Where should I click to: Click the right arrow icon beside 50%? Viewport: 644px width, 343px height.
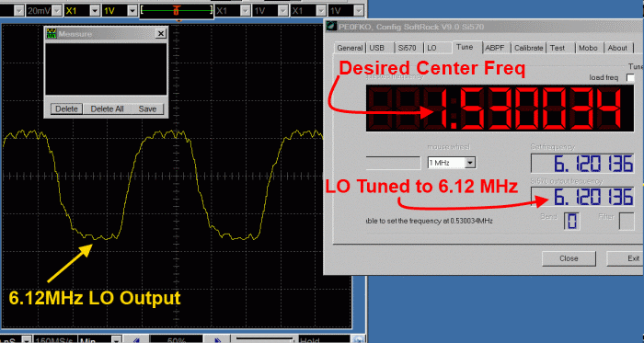[218, 339]
